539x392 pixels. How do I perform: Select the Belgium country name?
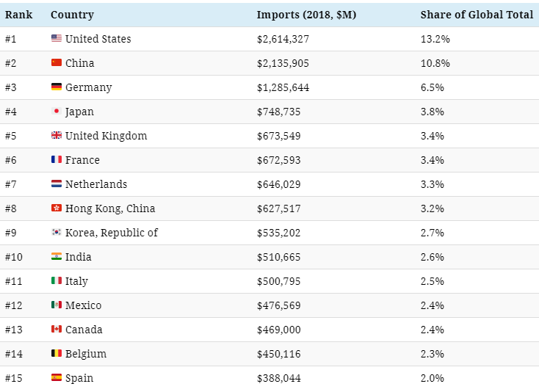point(86,354)
